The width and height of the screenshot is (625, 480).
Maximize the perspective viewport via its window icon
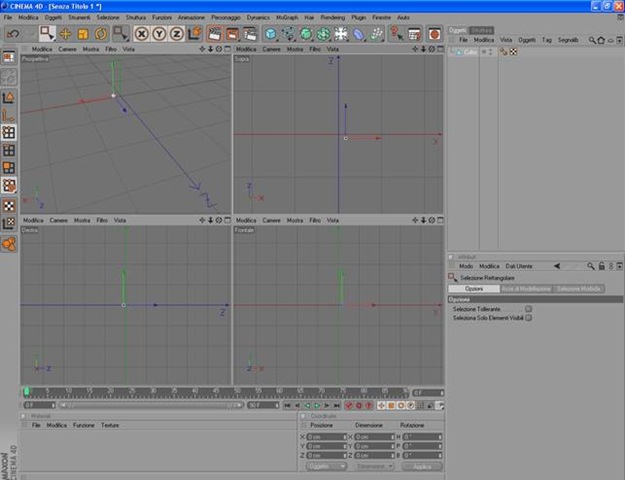tap(227, 49)
